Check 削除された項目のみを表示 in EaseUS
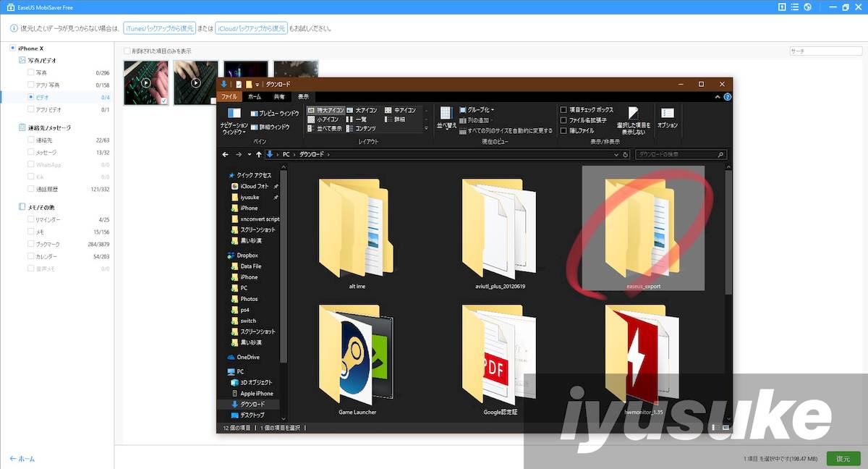Screen dimensions: 868x469 tap(127, 51)
